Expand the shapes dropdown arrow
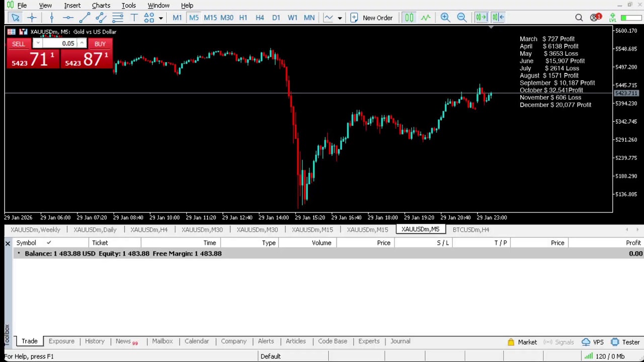 160,18
